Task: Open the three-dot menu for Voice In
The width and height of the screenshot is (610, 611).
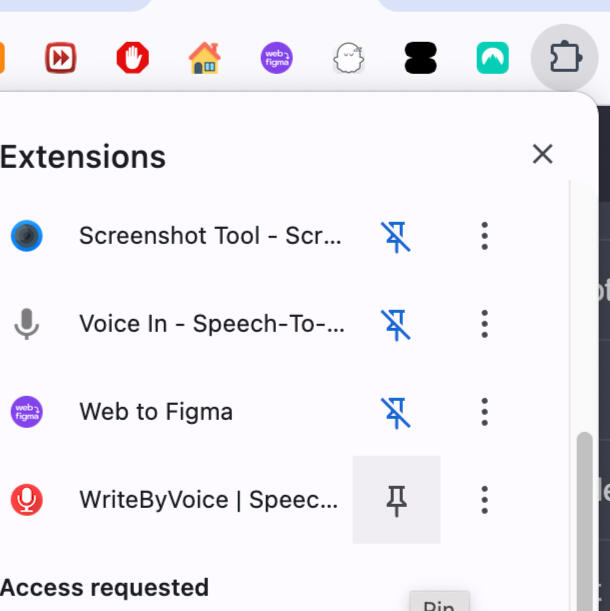Action: point(484,324)
